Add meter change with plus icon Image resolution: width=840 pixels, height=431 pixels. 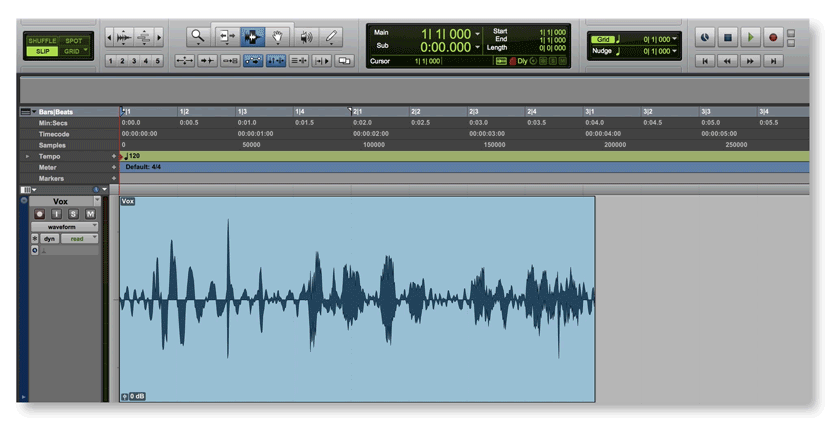(x=114, y=168)
